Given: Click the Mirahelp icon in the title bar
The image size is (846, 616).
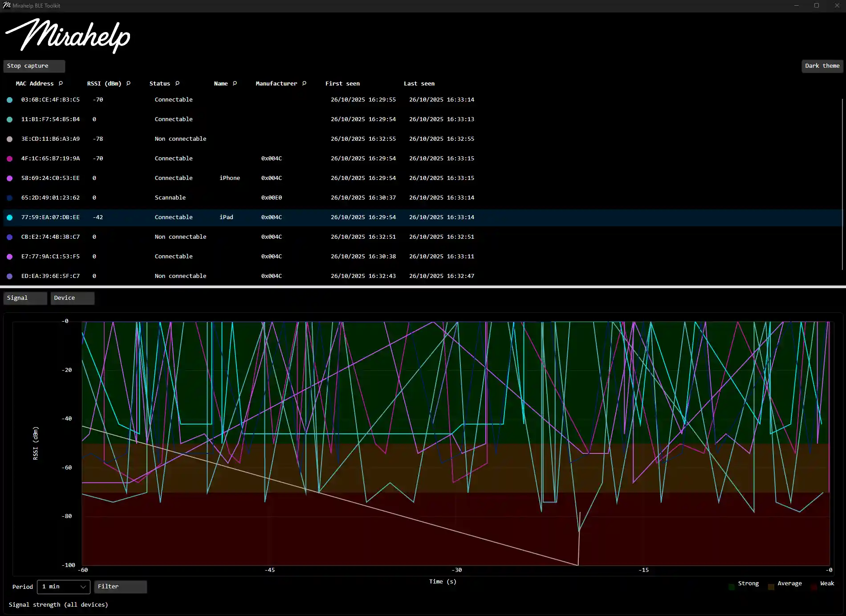Looking at the screenshot, I should coord(6,5).
